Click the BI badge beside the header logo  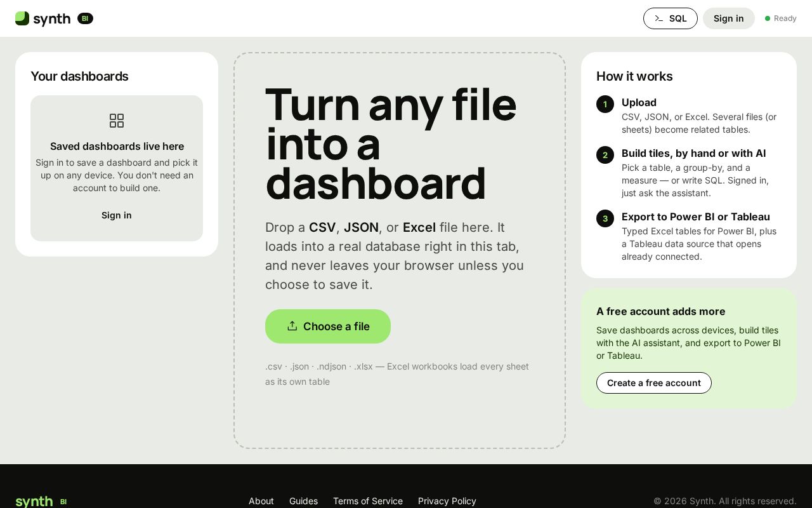tap(85, 18)
